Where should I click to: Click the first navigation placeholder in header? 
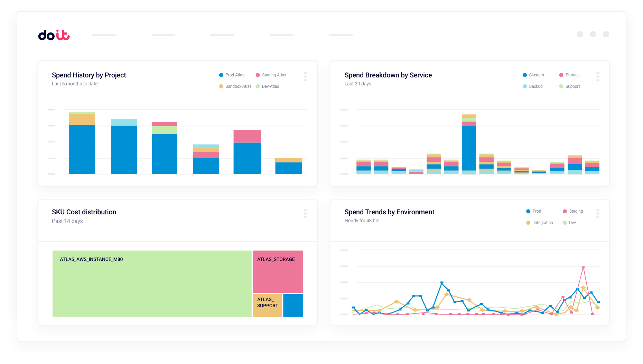104,35
